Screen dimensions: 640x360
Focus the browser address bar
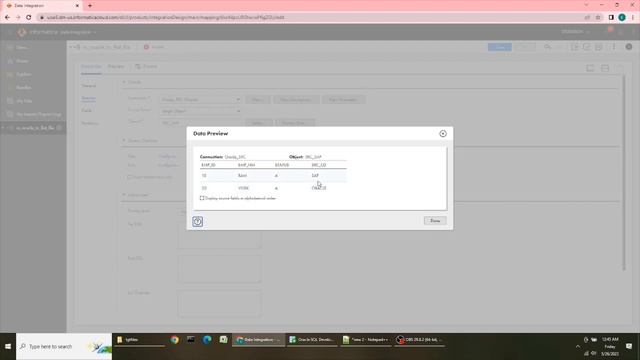pyautogui.click(x=310, y=18)
